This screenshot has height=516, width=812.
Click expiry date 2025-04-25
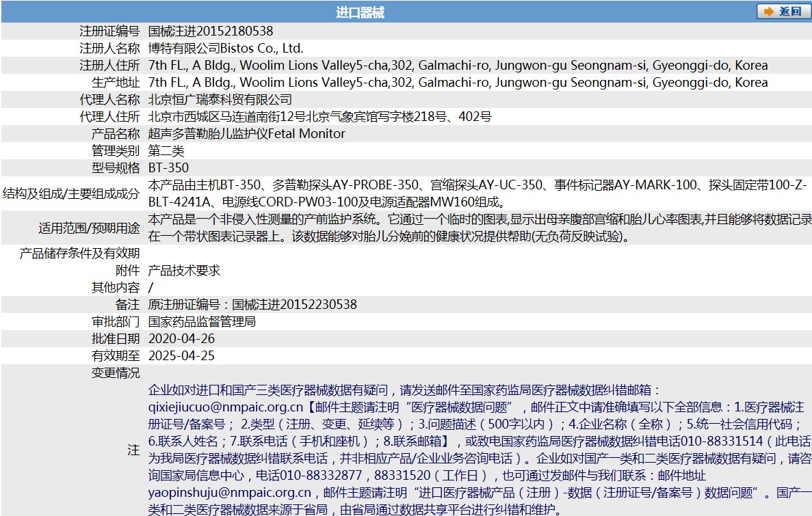coord(181,355)
